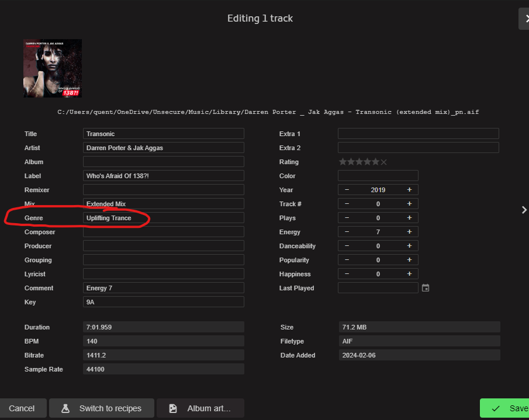The image size is (529, 420).
Task: Give the track a five-star rating
Action: click(x=376, y=161)
